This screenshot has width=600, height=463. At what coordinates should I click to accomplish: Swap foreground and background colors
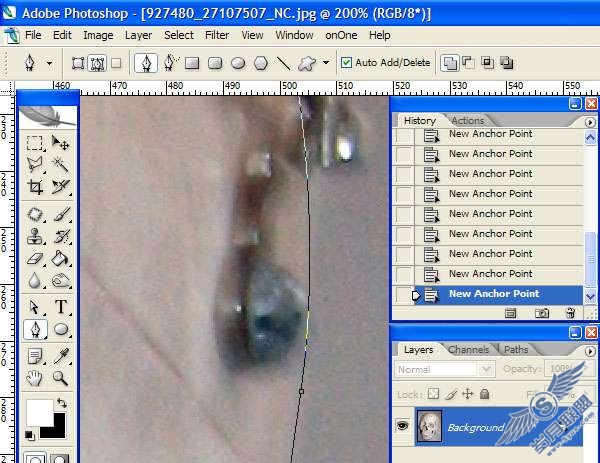coord(61,403)
